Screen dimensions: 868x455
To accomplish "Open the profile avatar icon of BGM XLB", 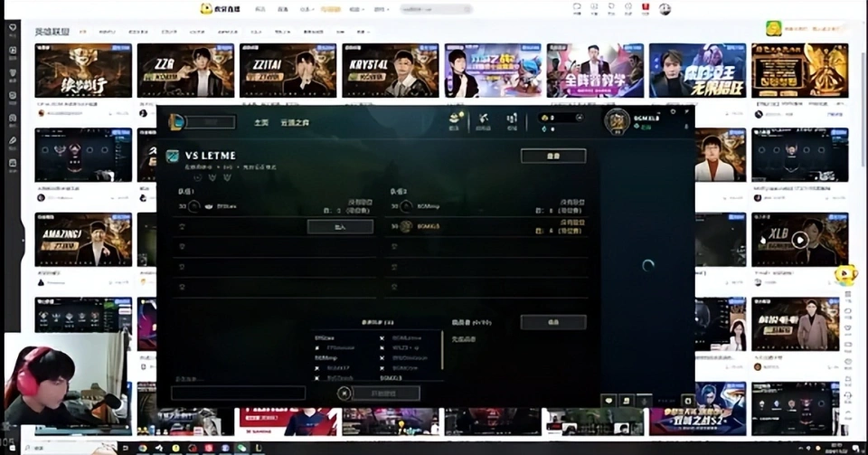I will 618,120.
